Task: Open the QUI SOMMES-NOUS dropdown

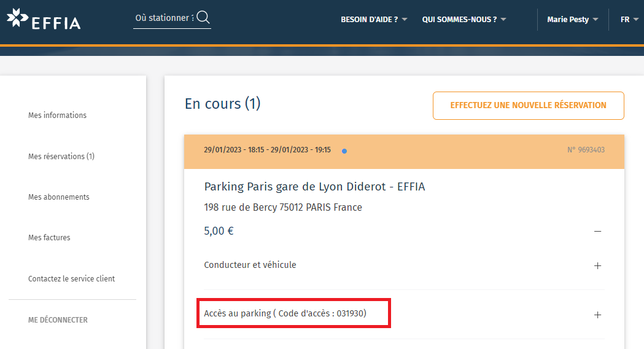Action: click(464, 19)
